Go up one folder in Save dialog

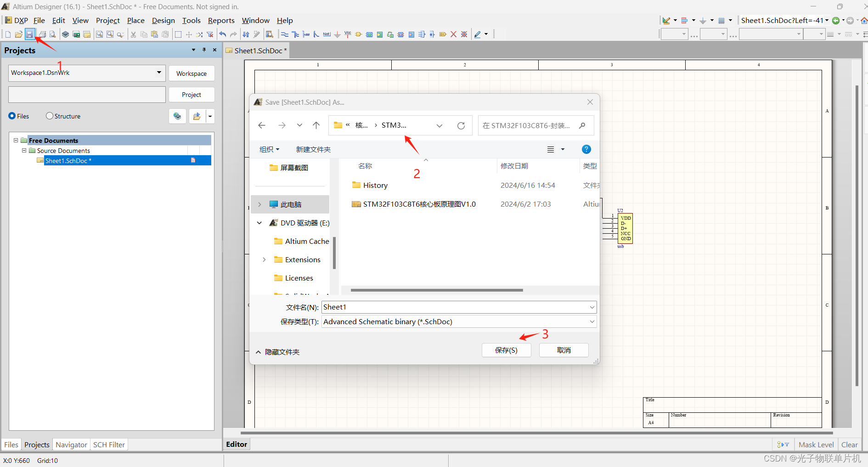tap(316, 125)
